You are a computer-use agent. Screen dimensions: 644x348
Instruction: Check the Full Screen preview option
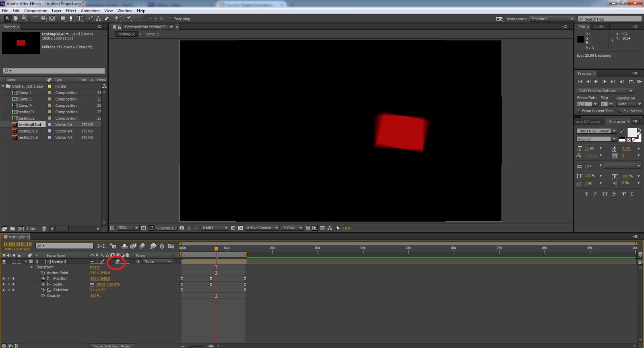click(x=620, y=111)
